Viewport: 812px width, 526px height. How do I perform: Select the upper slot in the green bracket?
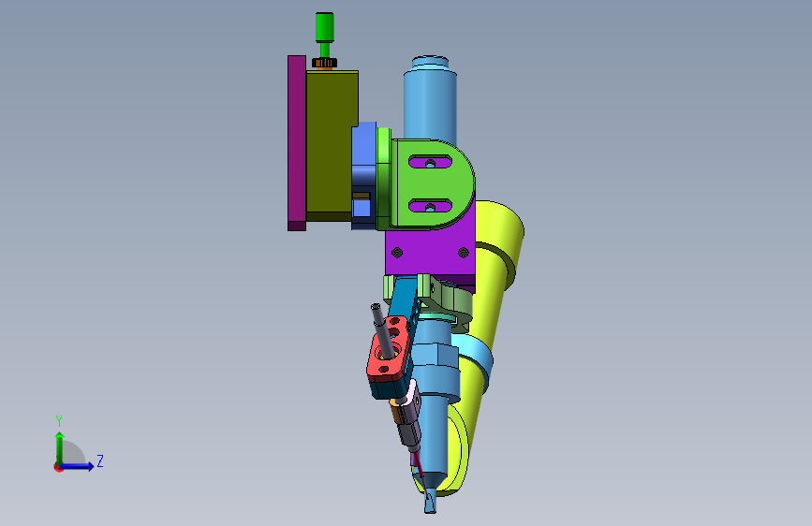coord(430,162)
